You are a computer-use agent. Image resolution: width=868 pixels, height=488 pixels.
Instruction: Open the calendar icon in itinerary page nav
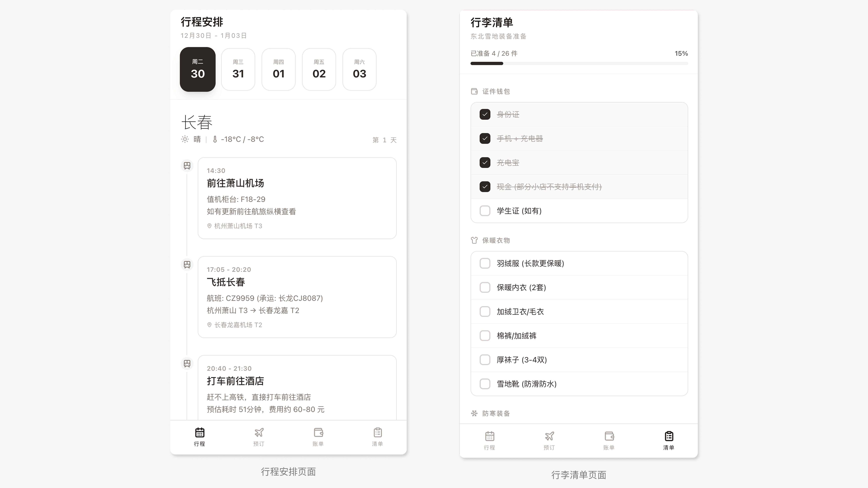coord(199,433)
